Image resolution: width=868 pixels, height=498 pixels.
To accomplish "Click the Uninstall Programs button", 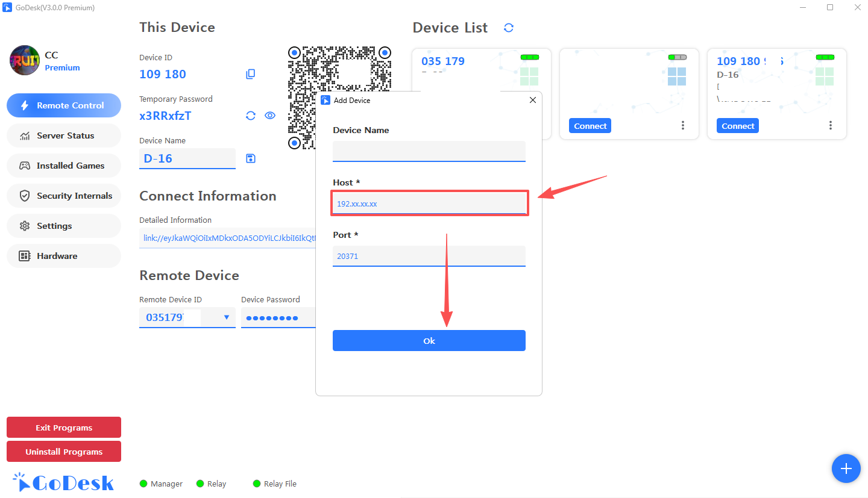I will click(64, 452).
